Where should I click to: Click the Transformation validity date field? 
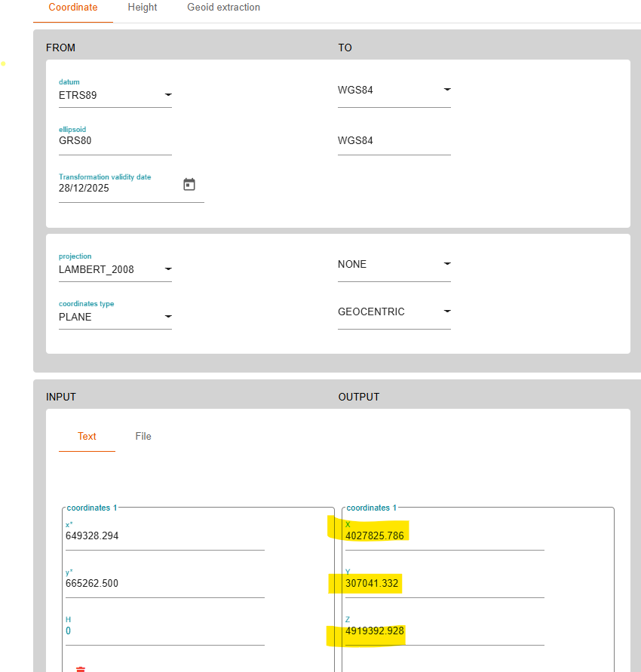click(117, 189)
